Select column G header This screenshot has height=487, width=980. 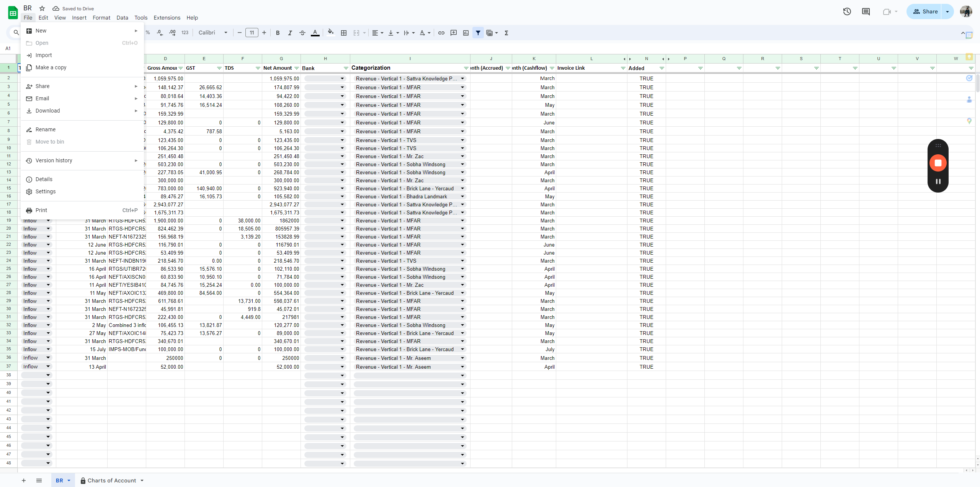point(281,59)
